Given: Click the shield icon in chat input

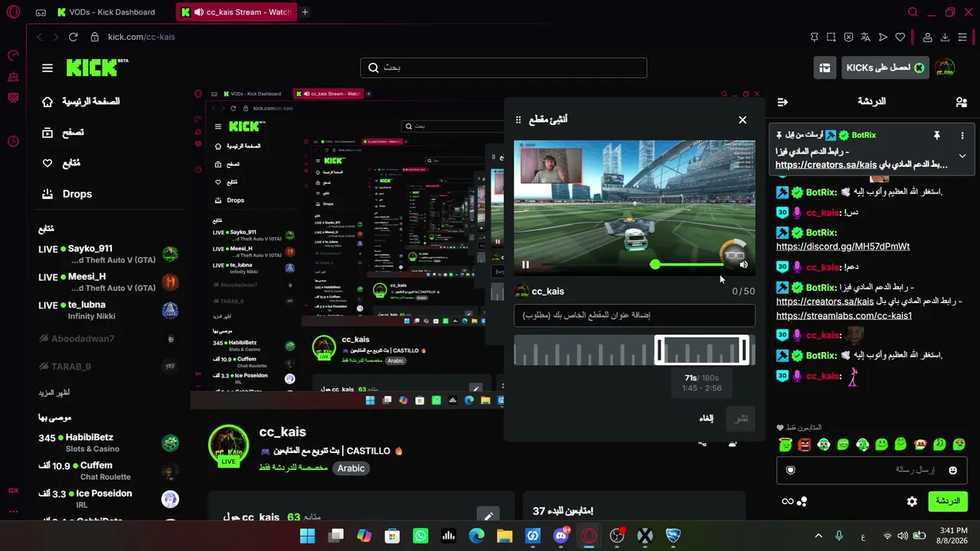Looking at the screenshot, I should [791, 470].
